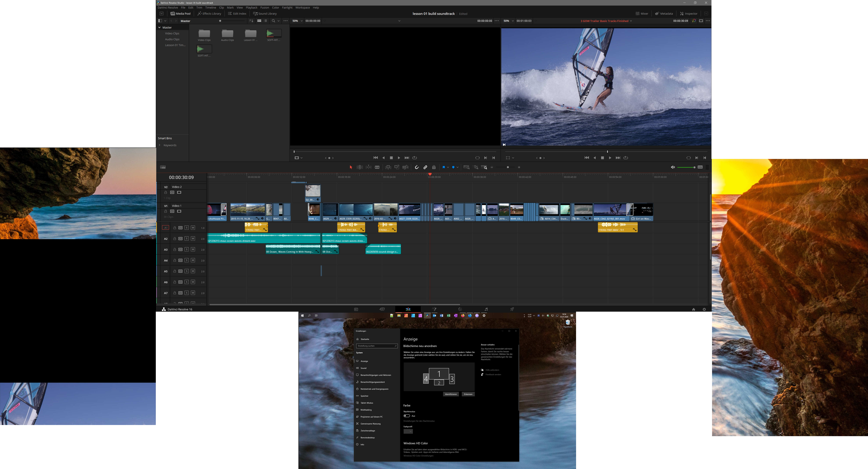Click the timeline Custom Zoom icon

point(484,167)
